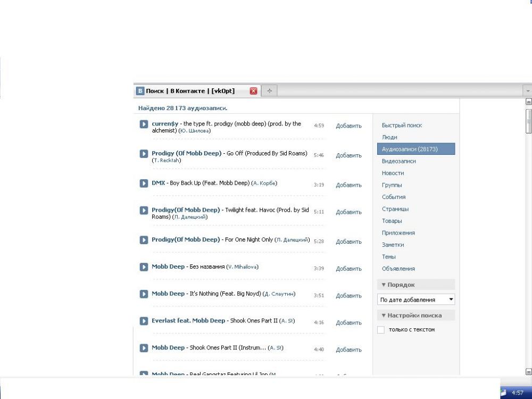532x399 pixels.
Task: Switch search to Люди
Action: pos(389,137)
